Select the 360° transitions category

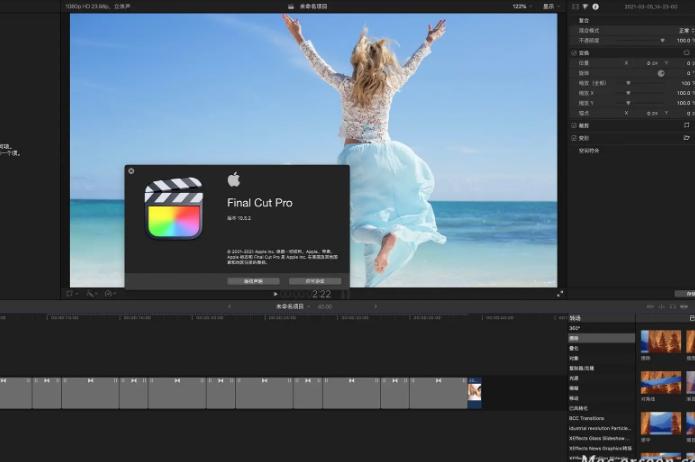click(x=575, y=328)
